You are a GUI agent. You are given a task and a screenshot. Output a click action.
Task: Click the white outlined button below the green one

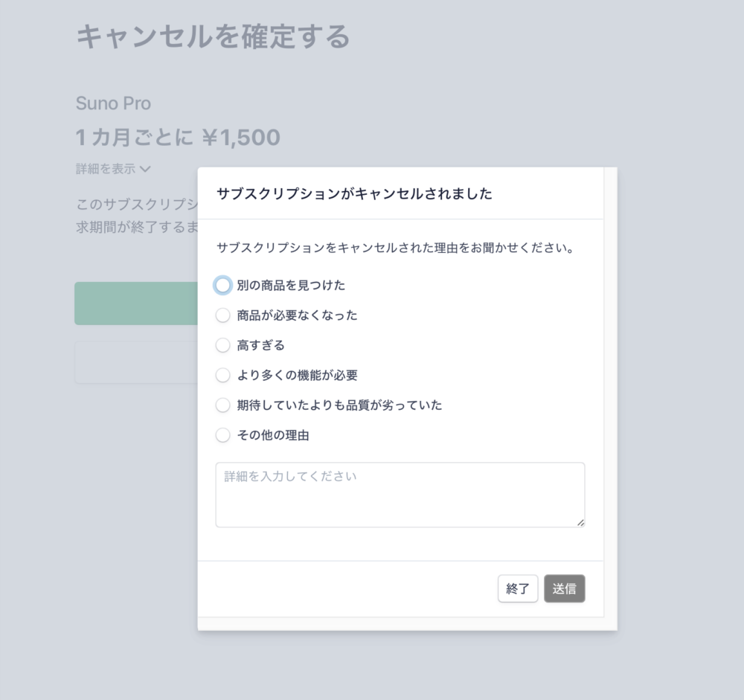(135, 362)
